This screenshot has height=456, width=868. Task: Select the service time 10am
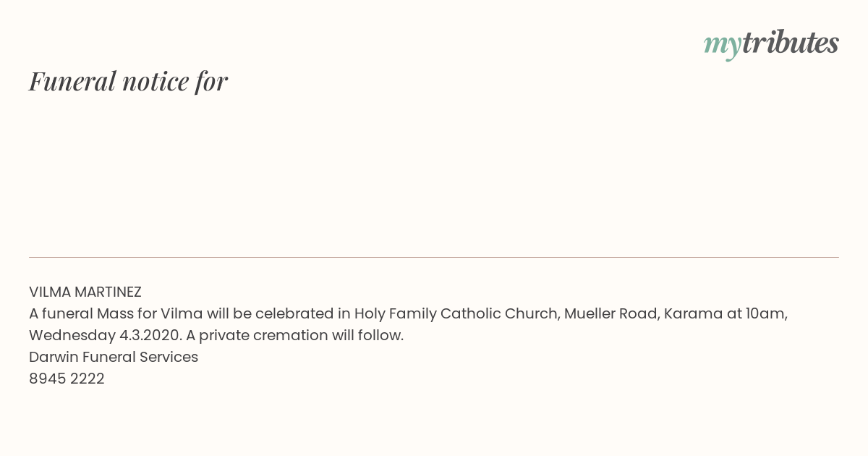click(x=766, y=313)
